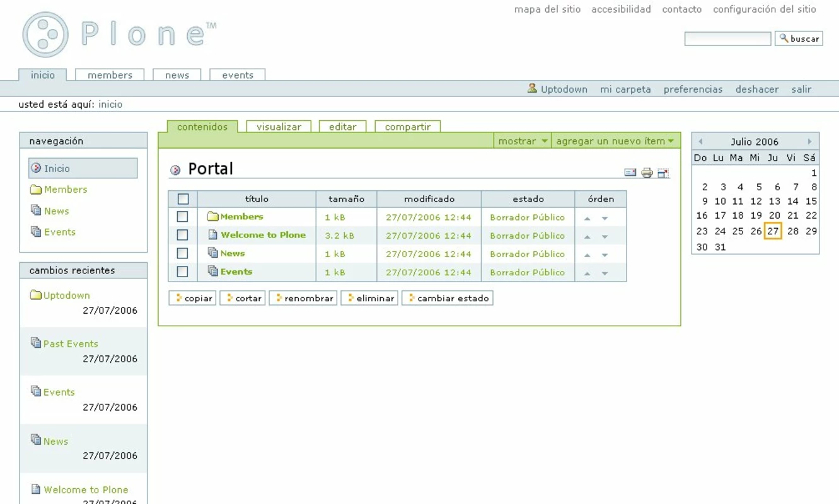Open the events site tab
The image size is (839, 504).
tap(238, 75)
